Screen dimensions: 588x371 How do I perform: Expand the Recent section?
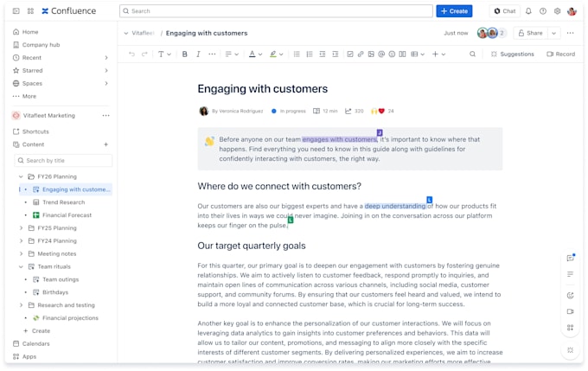(x=106, y=58)
